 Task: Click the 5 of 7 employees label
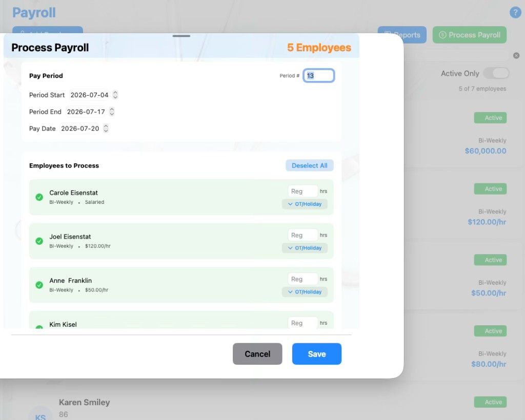click(482, 89)
